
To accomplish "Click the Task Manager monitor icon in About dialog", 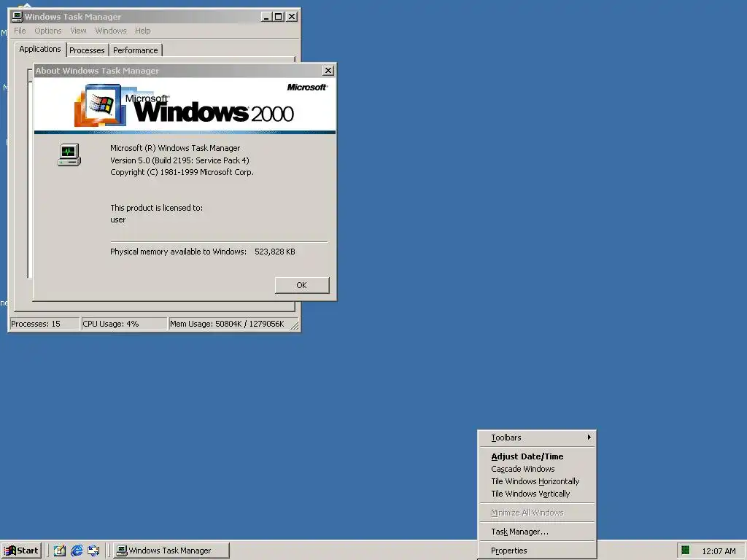I will [x=69, y=155].
